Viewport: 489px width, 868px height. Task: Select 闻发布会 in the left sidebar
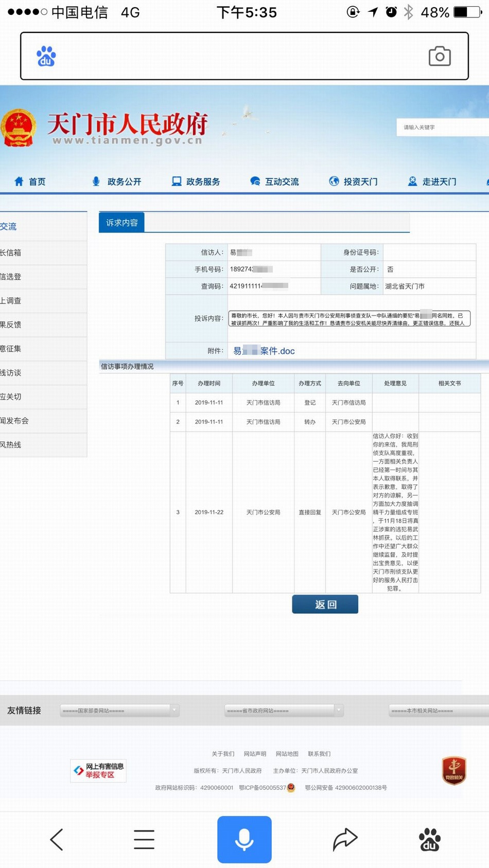coord(43,421)
